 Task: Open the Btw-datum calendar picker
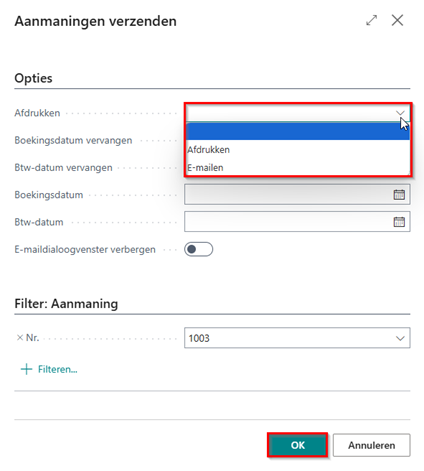399,222
